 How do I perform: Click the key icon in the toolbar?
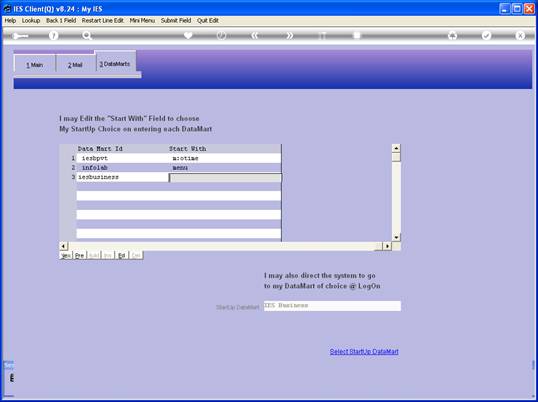pyautogui.click(x=21, y=36)
